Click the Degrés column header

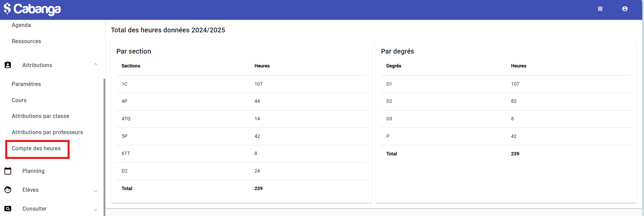tap(394, 66)
